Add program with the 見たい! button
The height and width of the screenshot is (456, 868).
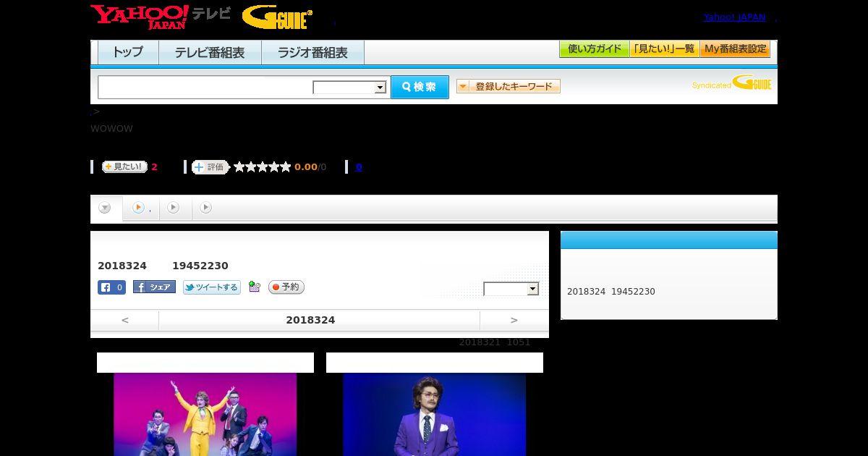tap(124, 166)
